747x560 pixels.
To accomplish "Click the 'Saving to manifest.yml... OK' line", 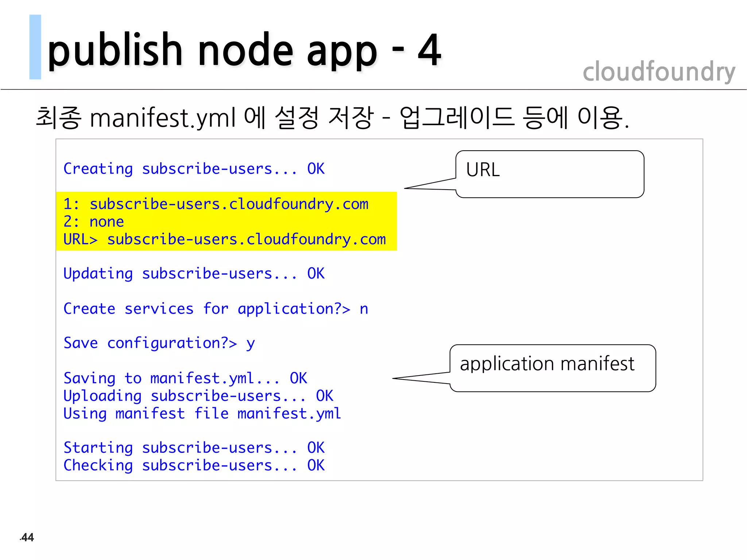I will [185, 378].
